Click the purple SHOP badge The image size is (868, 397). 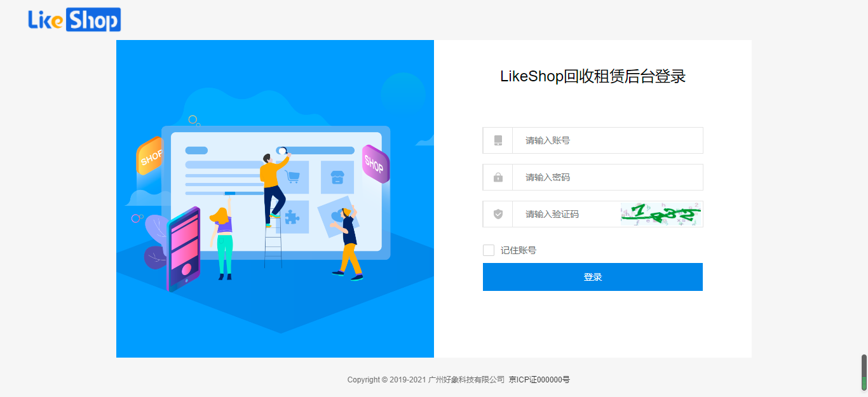[x=375, y=164]
